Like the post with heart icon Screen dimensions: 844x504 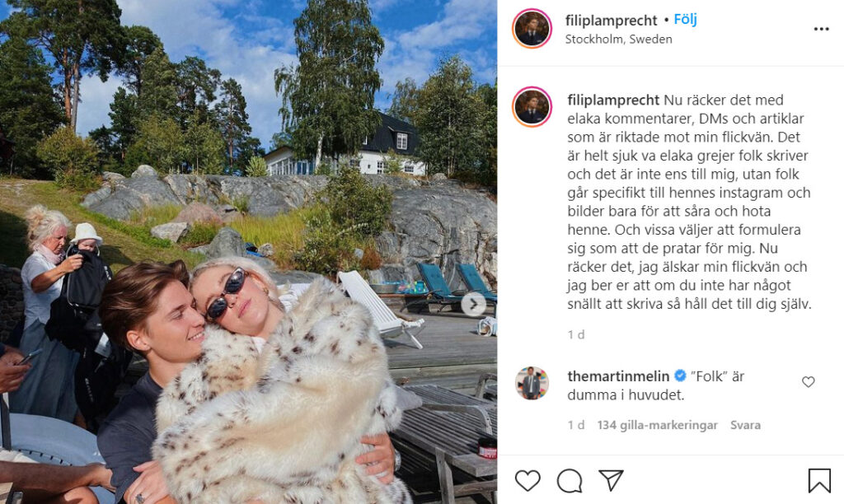(x=527, y=480)
